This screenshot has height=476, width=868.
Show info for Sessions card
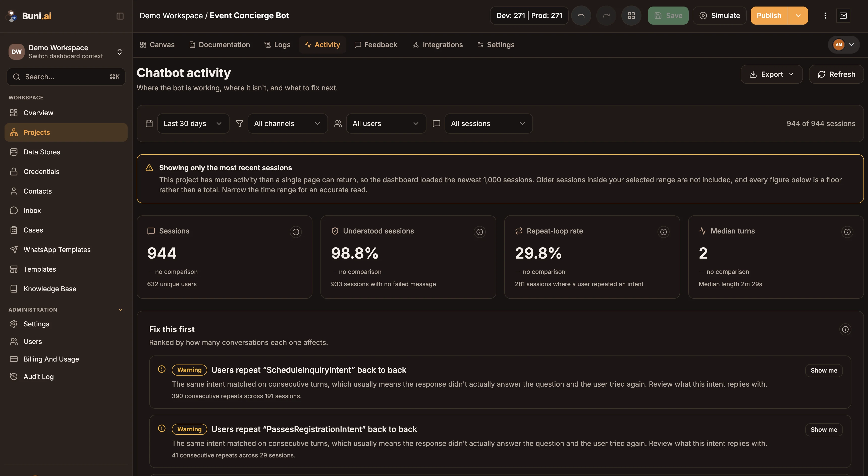pos(296,232)
